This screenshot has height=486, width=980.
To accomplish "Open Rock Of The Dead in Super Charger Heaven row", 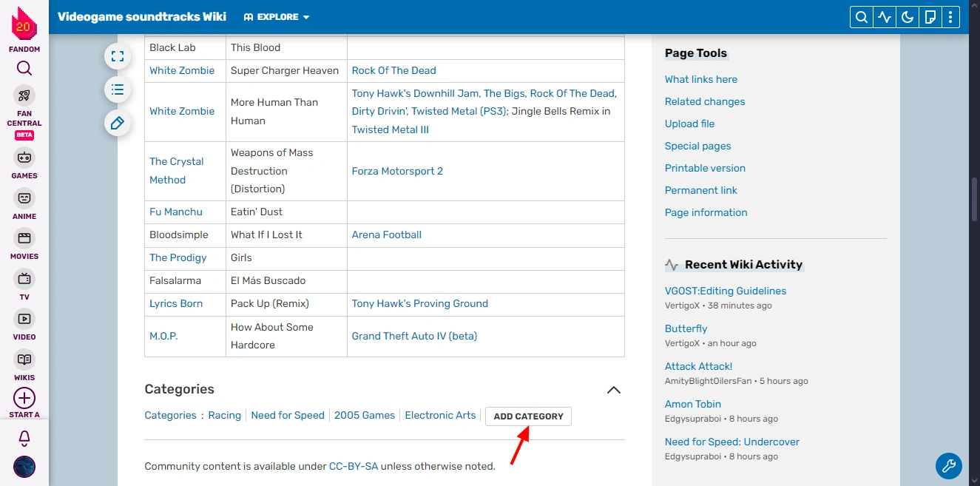I will pyautogui.click(x=394, y=70).
